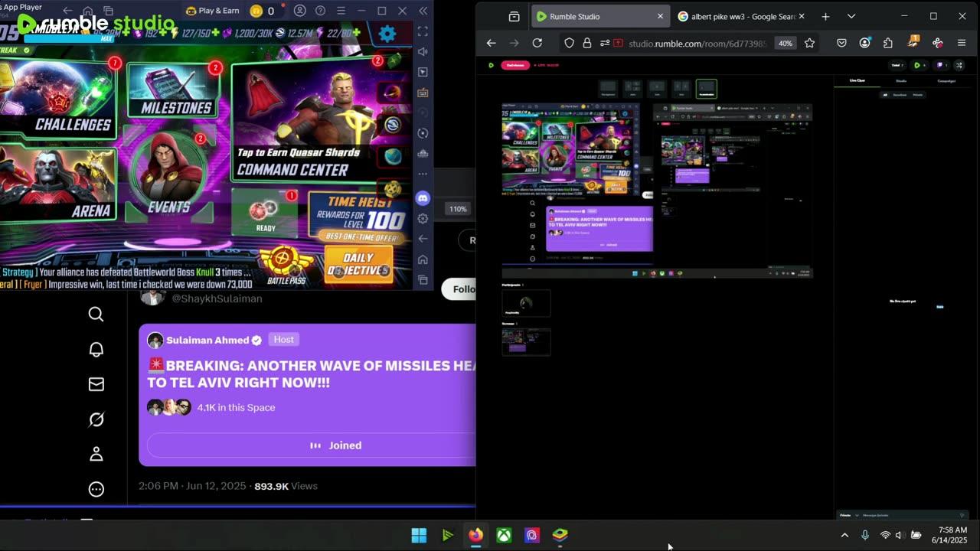The height and width of the screenshot is (551, 980).
Task: Select the highlighted layout thumbnail in Rumble Studio
Action: click(707, 90)
